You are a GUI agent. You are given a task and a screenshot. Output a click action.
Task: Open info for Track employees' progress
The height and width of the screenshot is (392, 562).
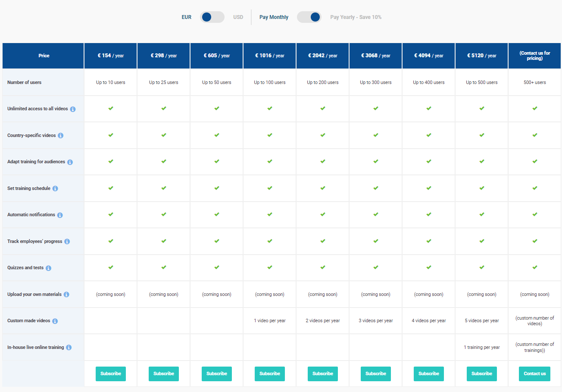tap(67, 241)
